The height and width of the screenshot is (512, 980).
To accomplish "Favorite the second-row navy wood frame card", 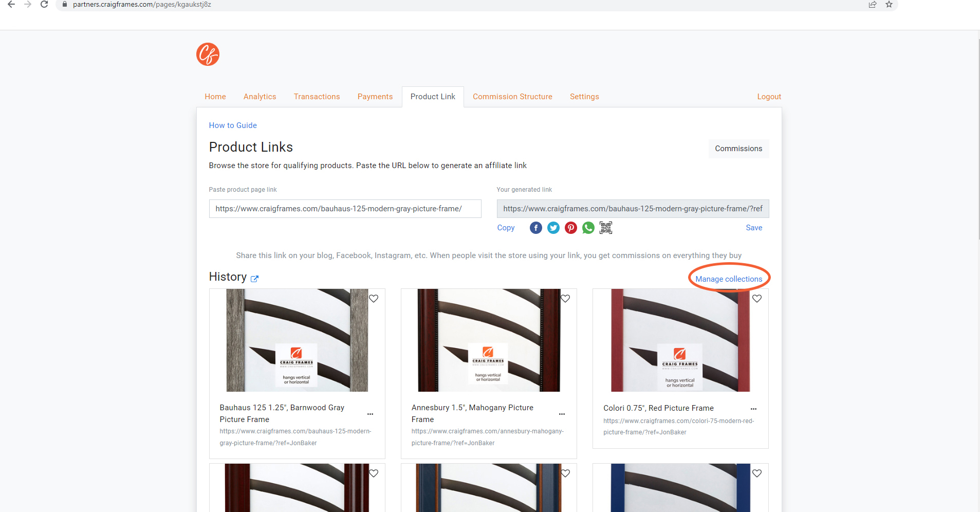I will click(x=565, y=473).
